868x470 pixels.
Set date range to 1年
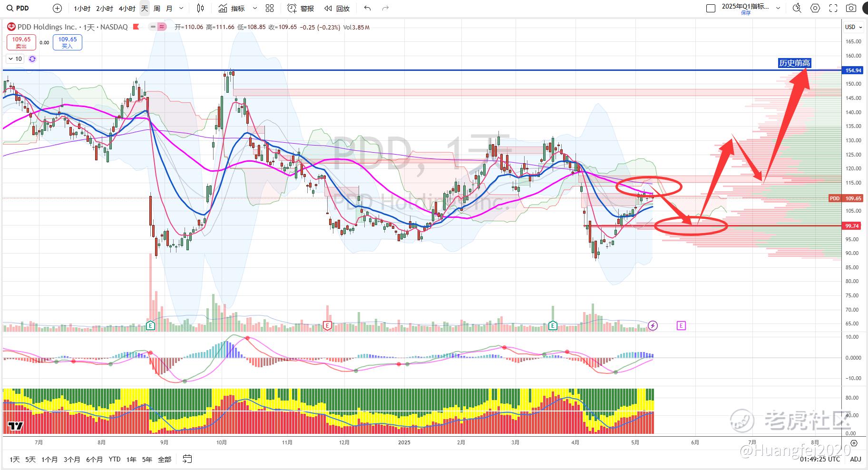(x=131, y=459)
